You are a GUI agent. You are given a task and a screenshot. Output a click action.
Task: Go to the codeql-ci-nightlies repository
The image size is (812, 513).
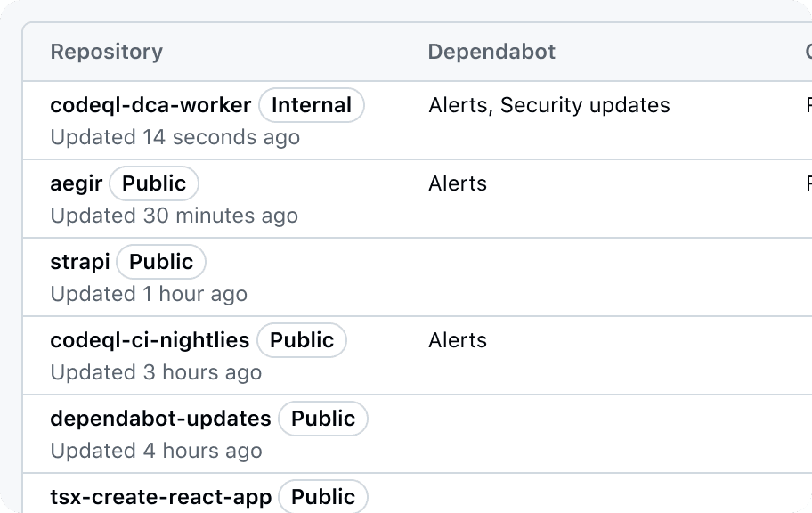click(150, 340)
